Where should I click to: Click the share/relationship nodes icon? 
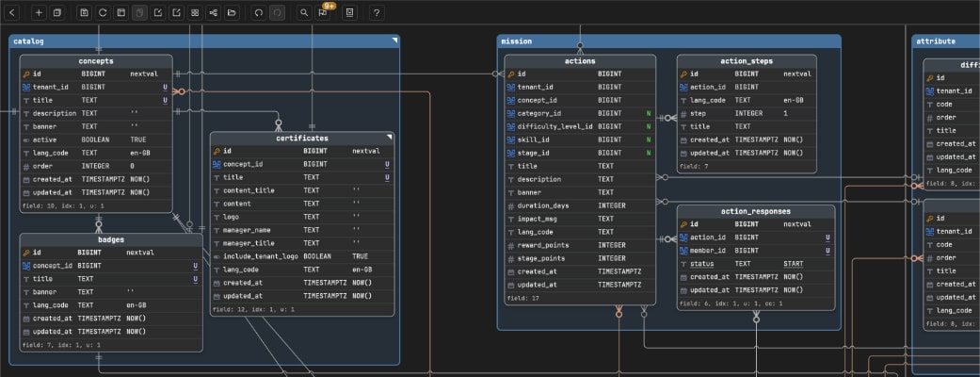point(213,12)
